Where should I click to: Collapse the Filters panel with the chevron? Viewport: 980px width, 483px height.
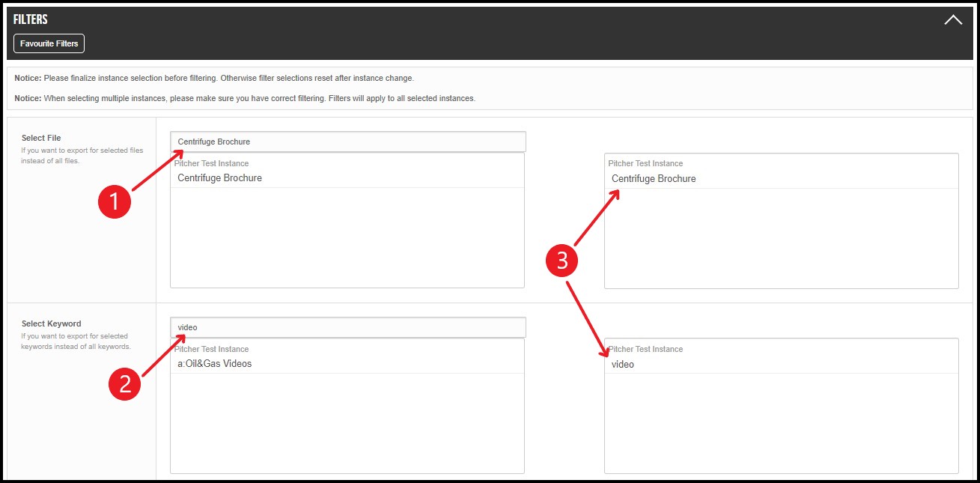(x=952, y=20)
